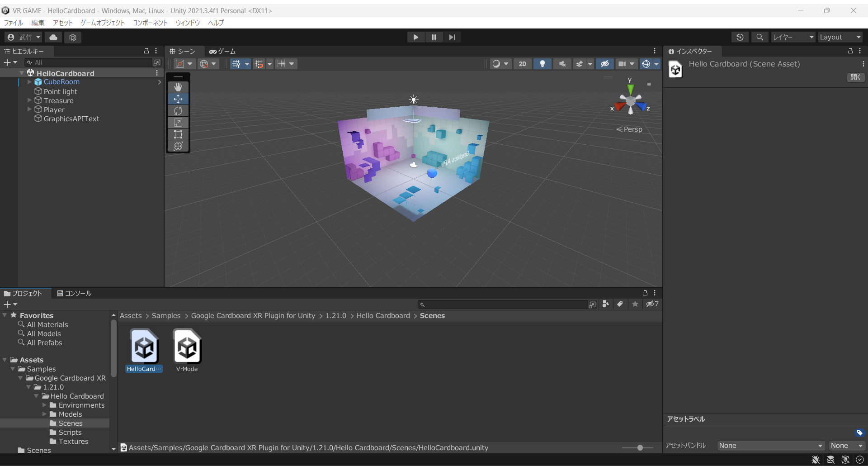Click Samples in the project breadcrumb
The height and width of the screenshot is (466, 868).
166,316
